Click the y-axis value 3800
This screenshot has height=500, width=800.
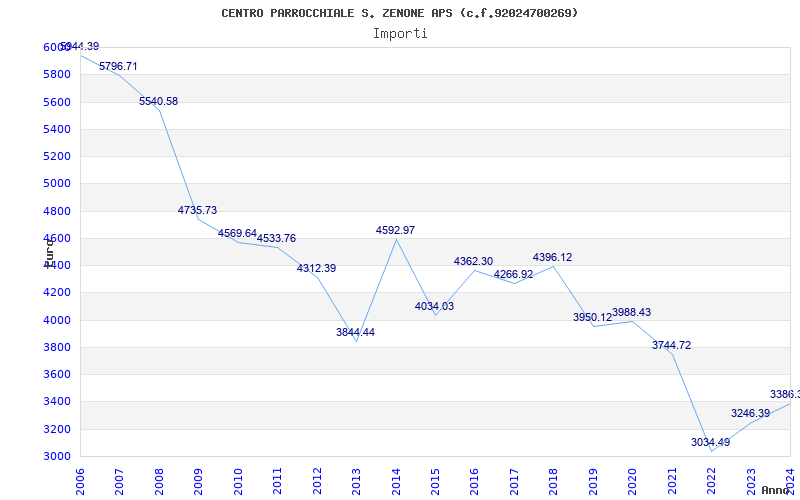pos(57,347)
